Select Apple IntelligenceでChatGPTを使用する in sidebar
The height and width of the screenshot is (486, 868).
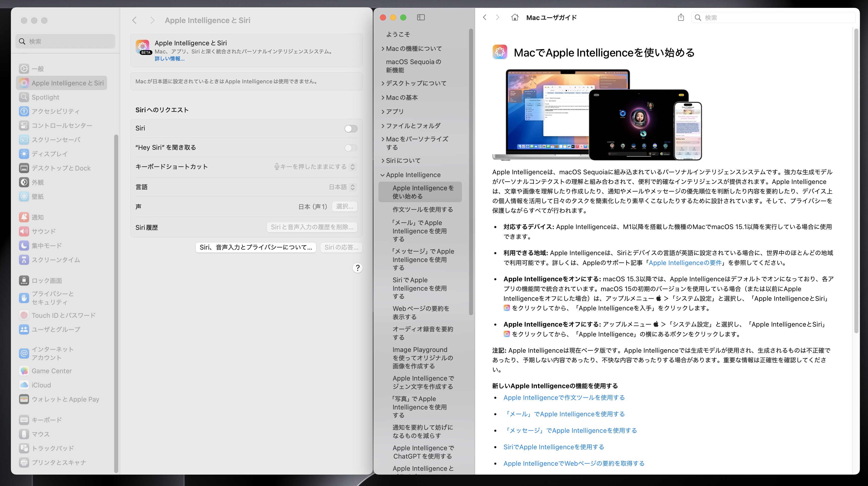(423, 452)
